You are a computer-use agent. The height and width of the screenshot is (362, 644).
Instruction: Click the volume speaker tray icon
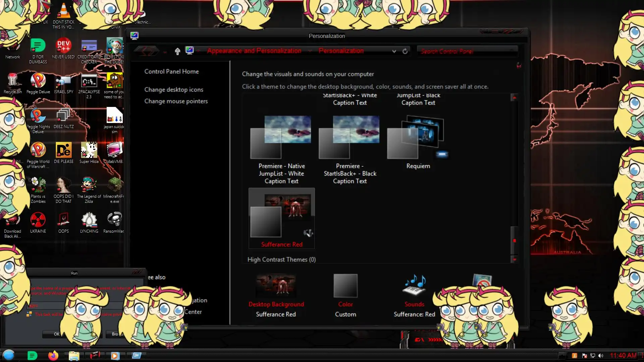point(601,356)
